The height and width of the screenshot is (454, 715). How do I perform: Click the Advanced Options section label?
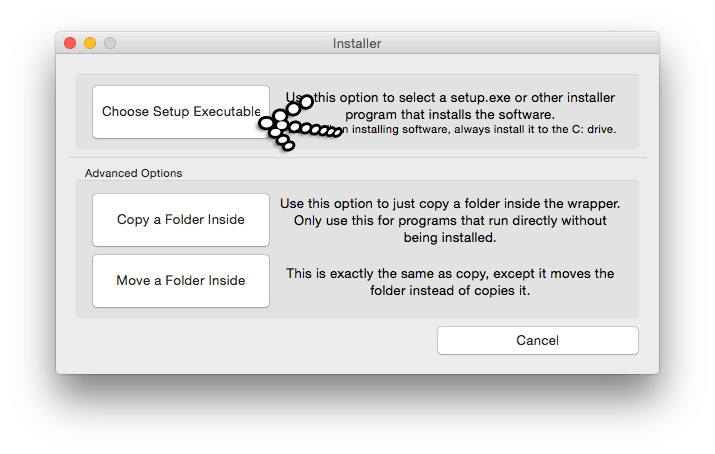pyautogui.click(x=133, y=173)
